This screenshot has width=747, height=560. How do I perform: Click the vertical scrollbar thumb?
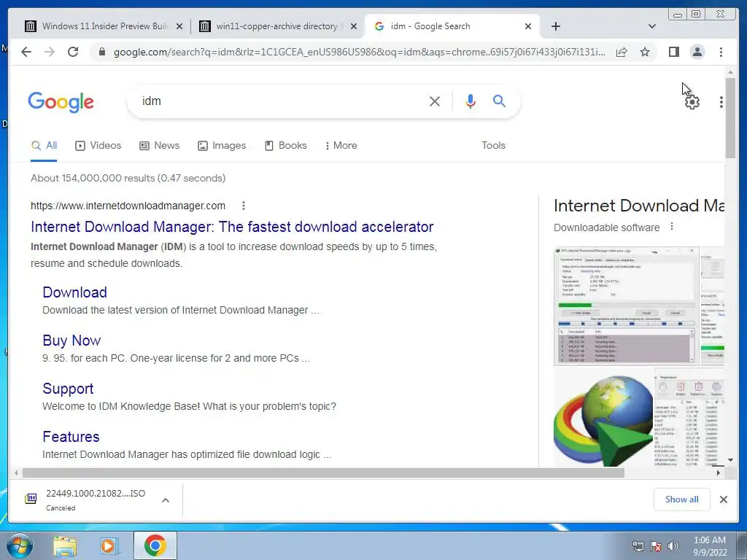coord(730,117)
